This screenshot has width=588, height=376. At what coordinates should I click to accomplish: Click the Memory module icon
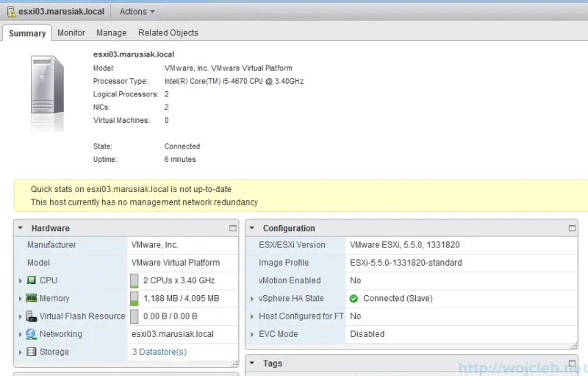[x=31, y=298]
